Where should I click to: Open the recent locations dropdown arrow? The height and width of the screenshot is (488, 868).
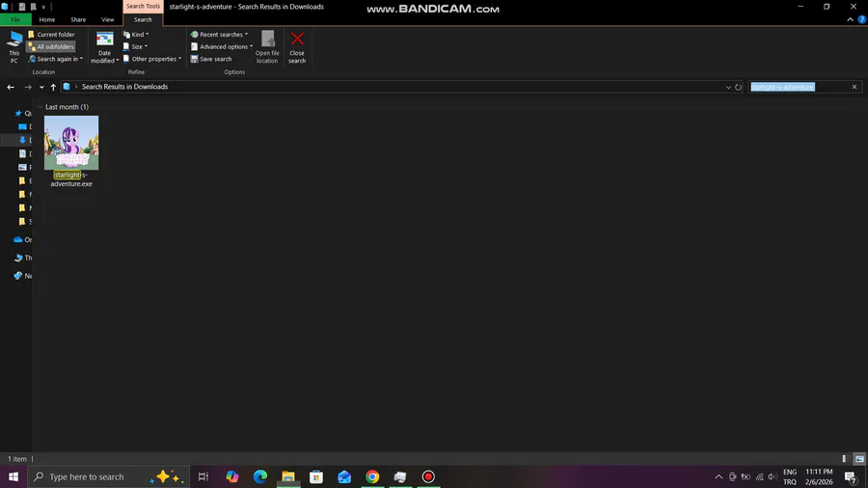tap(41, 87)
